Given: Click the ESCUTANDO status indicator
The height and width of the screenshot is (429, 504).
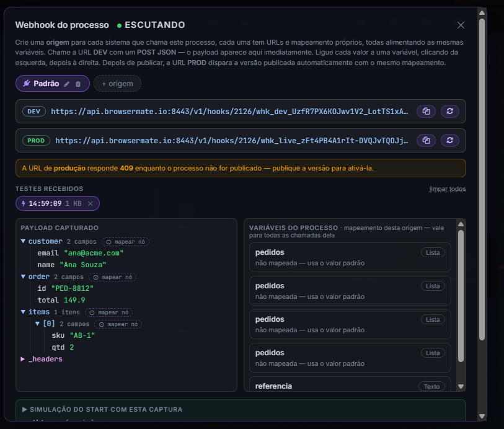Looking at the screenshot, I should [x=151, y=25].
